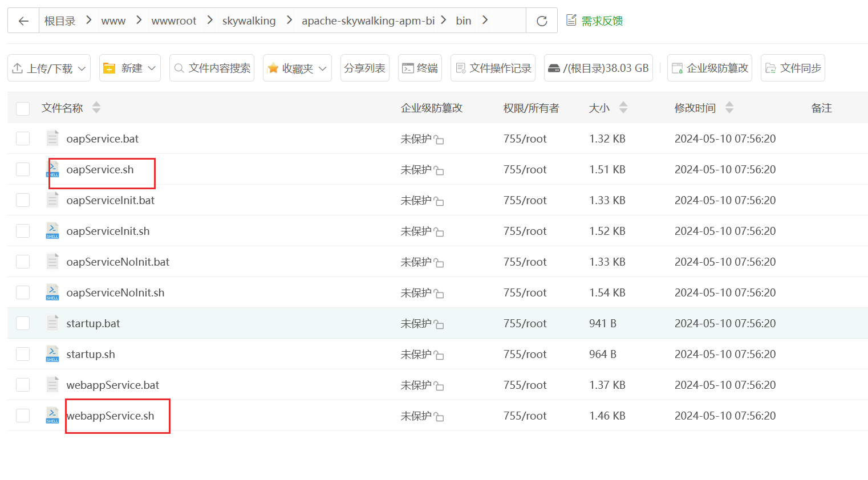
Task: Open 文件同步 file sync
Action: [793, 68]
